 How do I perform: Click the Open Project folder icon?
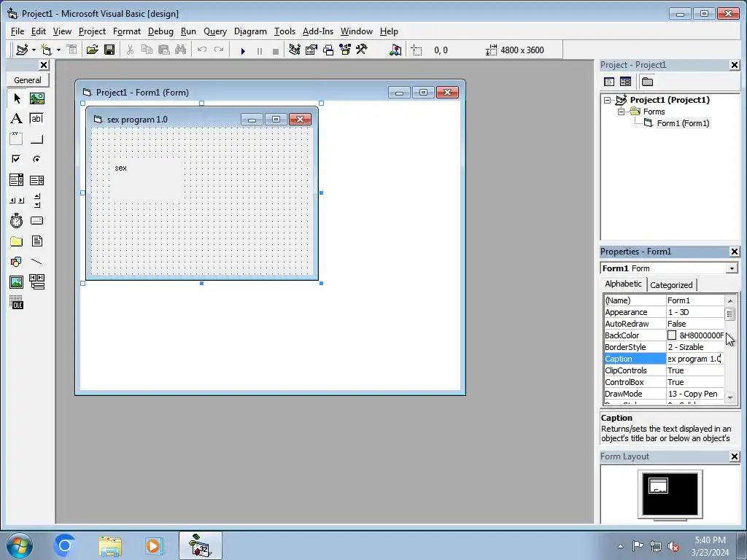(92, 50)
